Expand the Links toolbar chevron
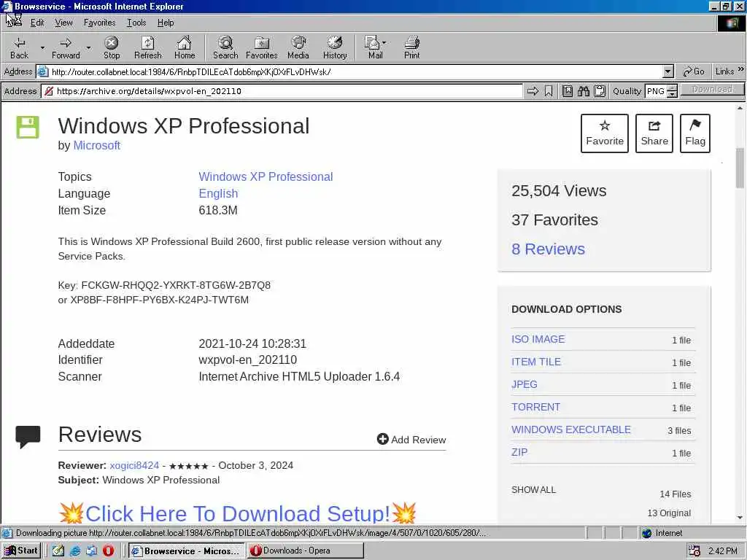Screen dimensions: 747x560 [x=741, y=69]
